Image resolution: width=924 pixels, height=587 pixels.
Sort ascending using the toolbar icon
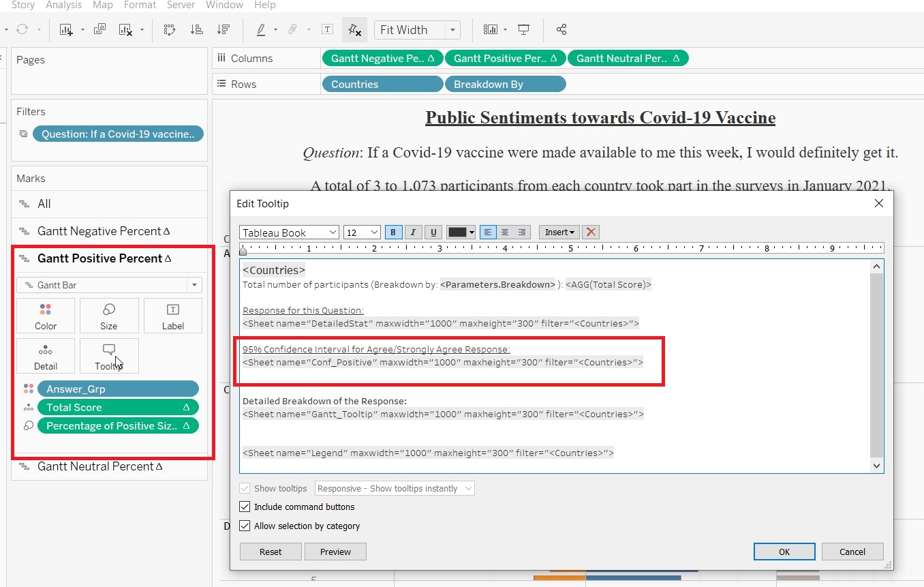tap(196, 29)
